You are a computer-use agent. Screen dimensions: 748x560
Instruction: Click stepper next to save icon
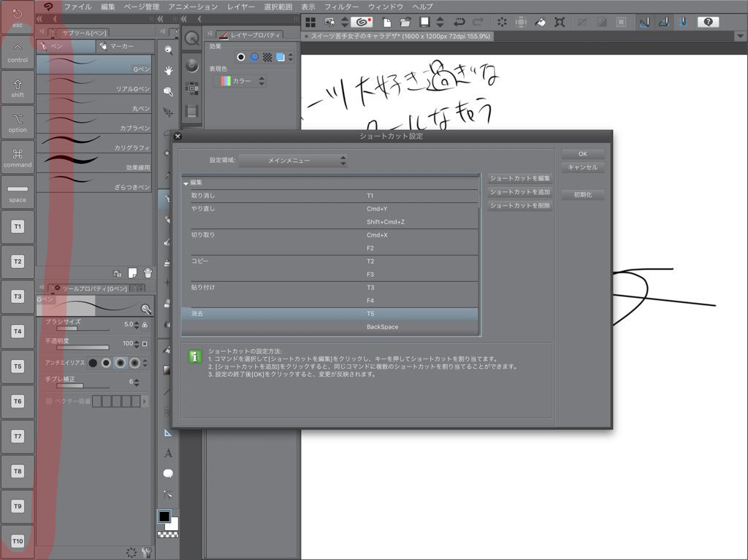(x=440, y=22)
